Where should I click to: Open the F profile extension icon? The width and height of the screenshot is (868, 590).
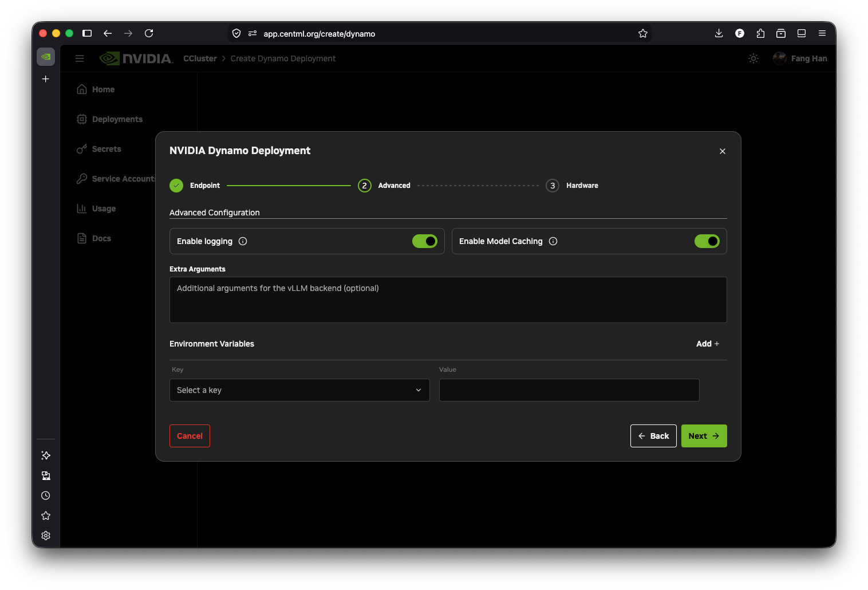click(x=740, y=33)
